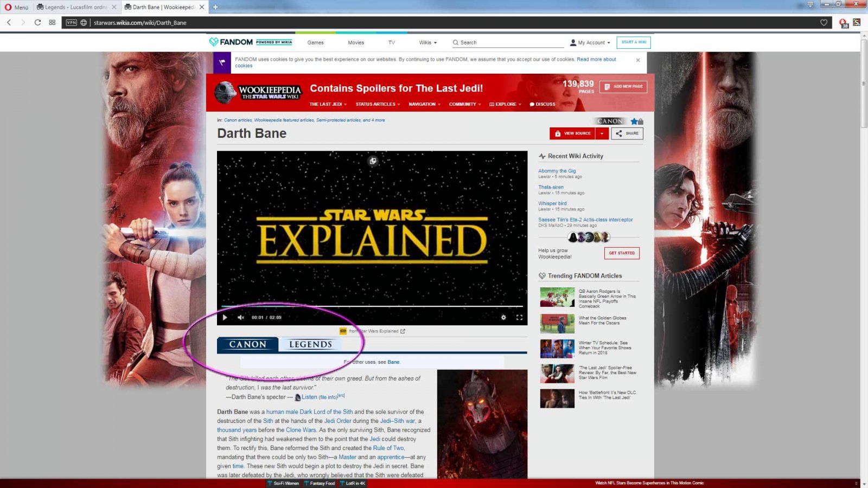The height and width of the screenshot is (488, 868).
Task: Open the Golden Globes Oscars article
Action: tap(602, 320)
